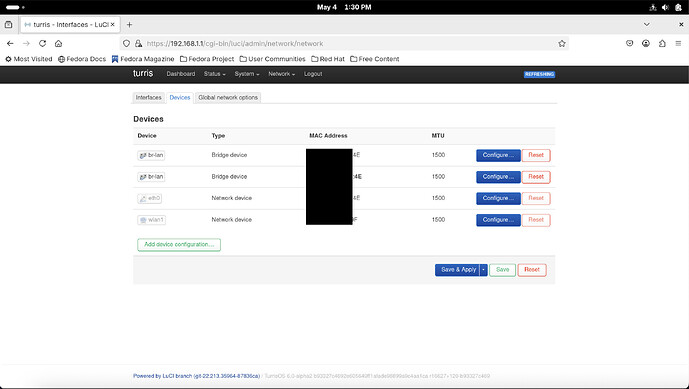Expand the Network menu
Image resolution: width=689 pixels, height=389 pixels.
[281, 74]
